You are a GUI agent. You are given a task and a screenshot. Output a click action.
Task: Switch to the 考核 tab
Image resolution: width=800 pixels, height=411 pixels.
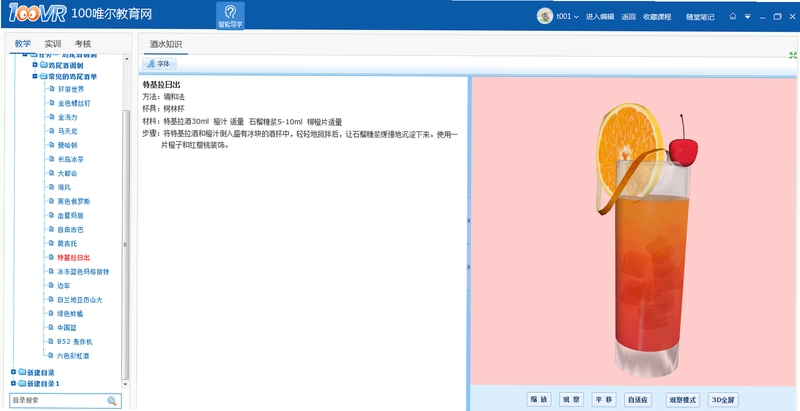click(x=83, y=43)
